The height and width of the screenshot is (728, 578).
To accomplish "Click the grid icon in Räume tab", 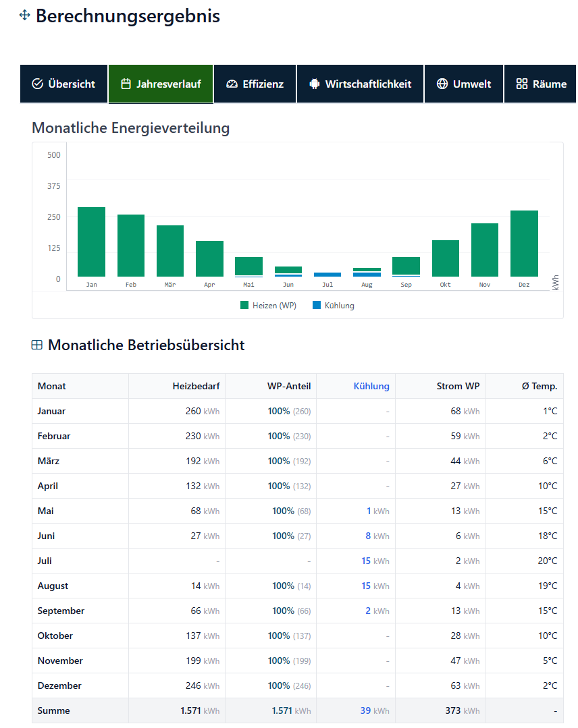I will (521, 84).
